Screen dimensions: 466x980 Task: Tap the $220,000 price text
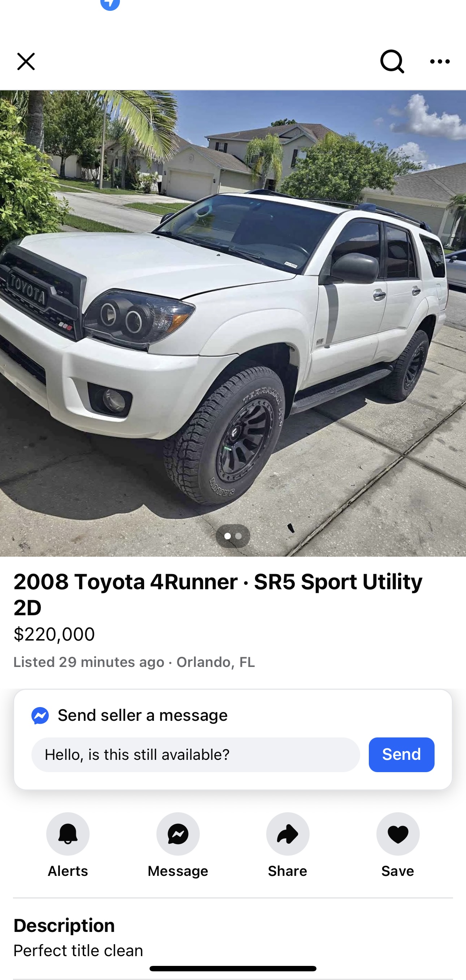(x=54, y=634)
